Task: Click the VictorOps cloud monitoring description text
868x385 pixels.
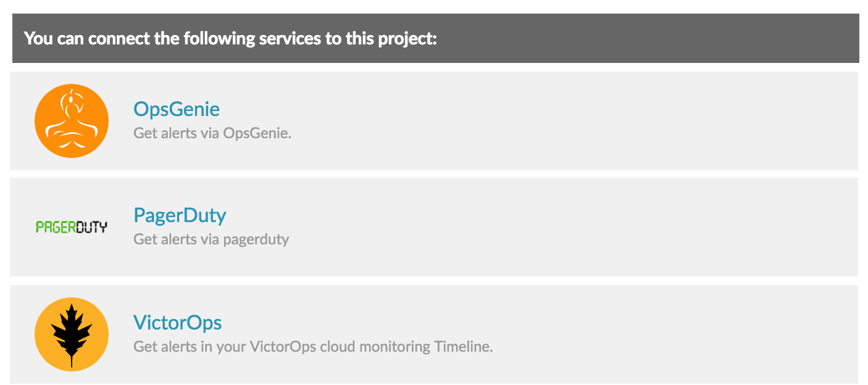Action: click(x=313, y=346)
